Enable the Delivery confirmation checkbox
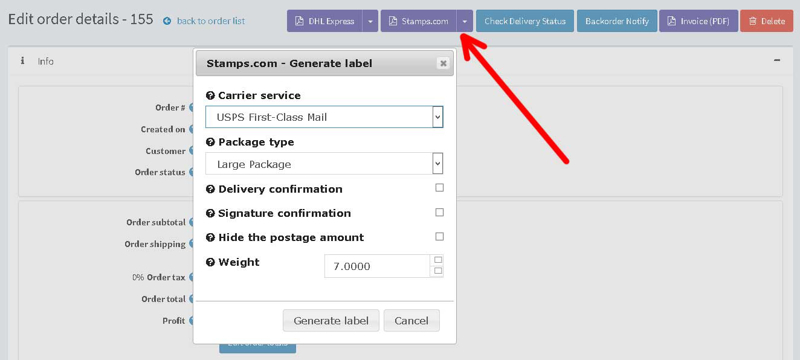The image size is (800, 360). click(x=439, y=188)
